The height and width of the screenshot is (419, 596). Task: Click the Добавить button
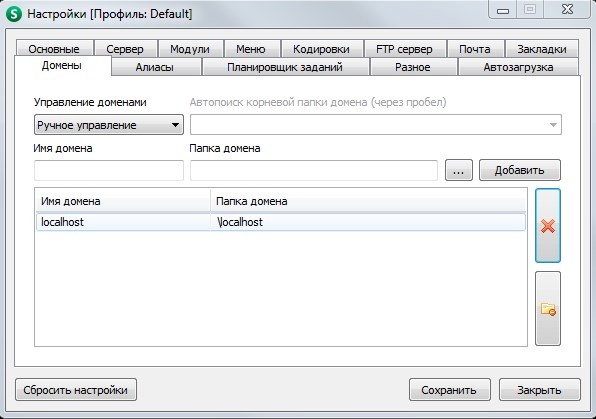point(520,170)
